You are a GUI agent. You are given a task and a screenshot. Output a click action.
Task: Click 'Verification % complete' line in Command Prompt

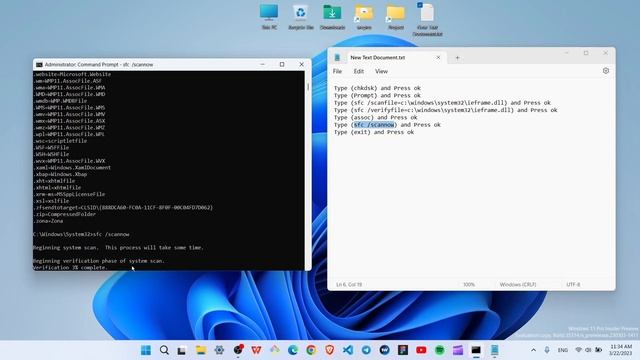pyautogui.click(x=70, y=267)
